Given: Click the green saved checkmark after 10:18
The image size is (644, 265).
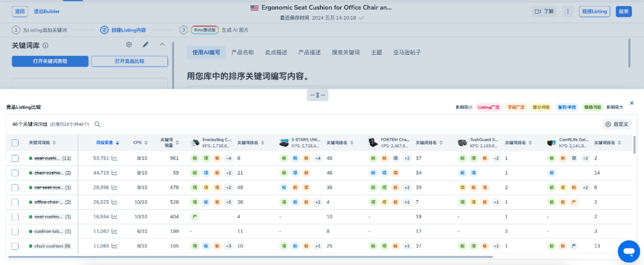Looking at the screenshot, I should click(361, 18).
